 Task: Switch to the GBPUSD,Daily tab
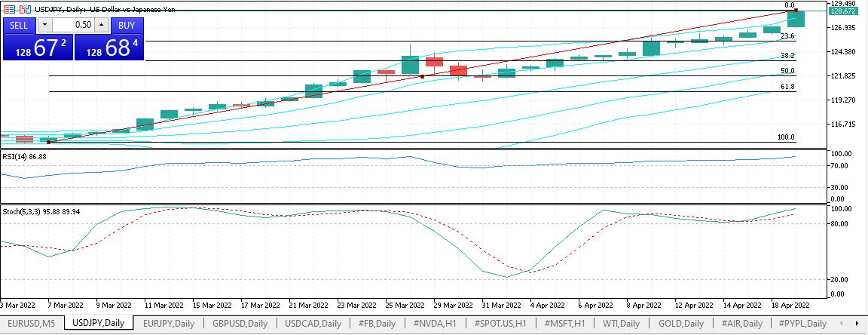click(240, 324)
